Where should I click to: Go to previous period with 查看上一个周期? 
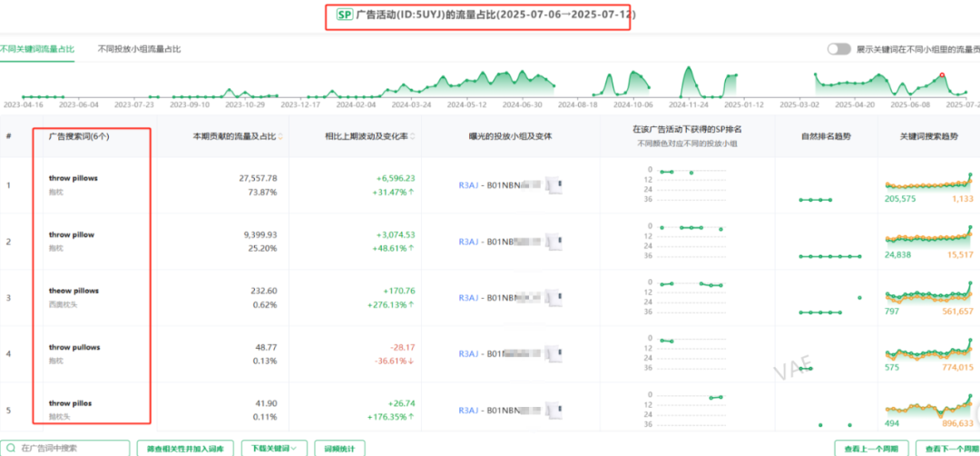coord(871,448)
